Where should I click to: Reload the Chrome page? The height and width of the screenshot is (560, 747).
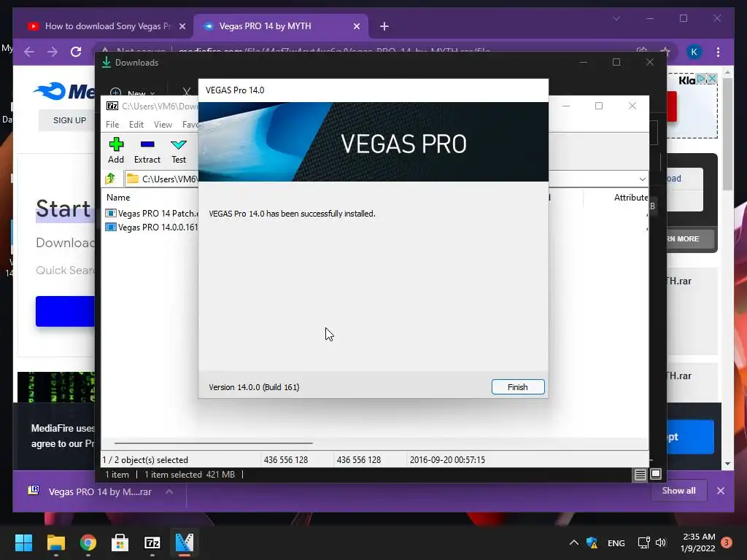[x=76, y=52]
